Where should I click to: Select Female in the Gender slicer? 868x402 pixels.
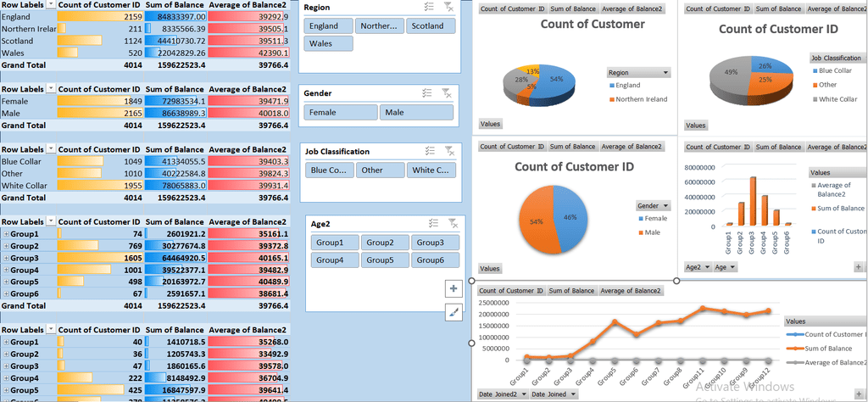click(341, 112)
